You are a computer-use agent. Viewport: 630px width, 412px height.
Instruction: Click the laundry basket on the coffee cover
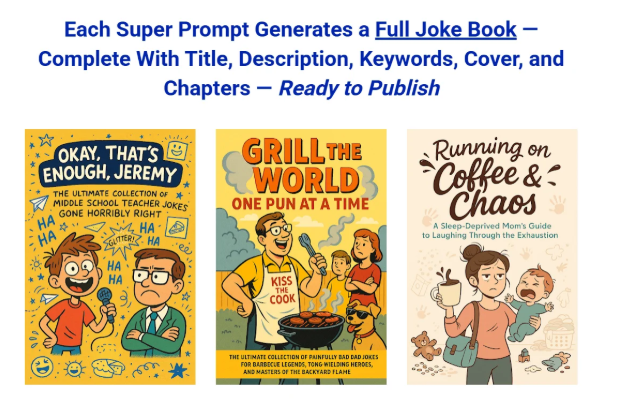point(558,332)
